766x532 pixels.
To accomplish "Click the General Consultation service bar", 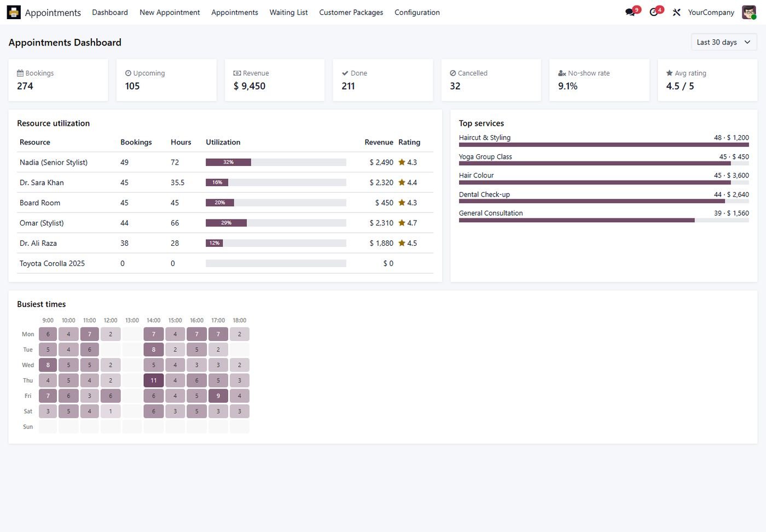I will coord(577,220).
